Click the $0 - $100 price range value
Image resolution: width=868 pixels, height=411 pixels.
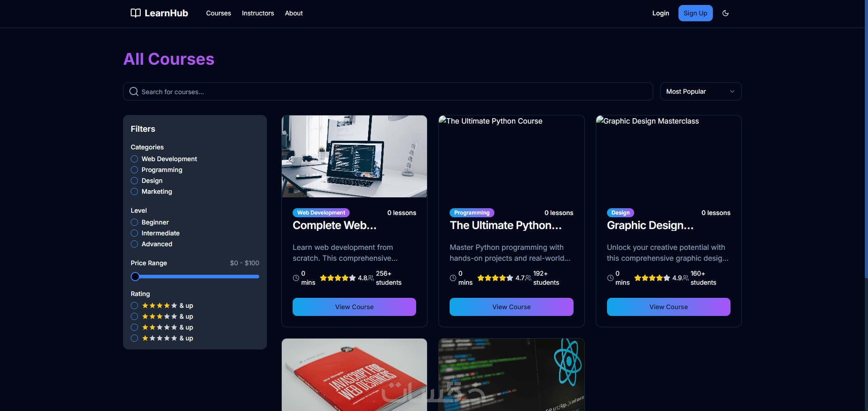(x=245, y=263)
